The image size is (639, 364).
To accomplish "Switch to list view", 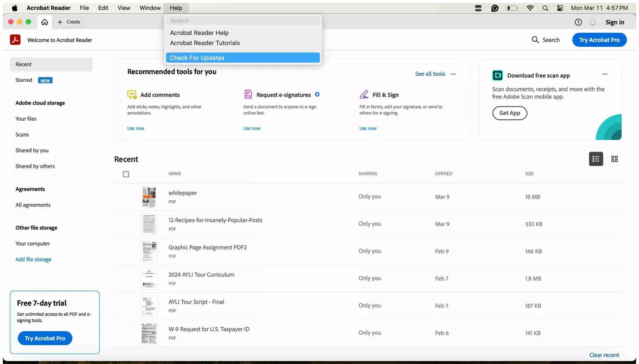I will [x=596, y=159].
